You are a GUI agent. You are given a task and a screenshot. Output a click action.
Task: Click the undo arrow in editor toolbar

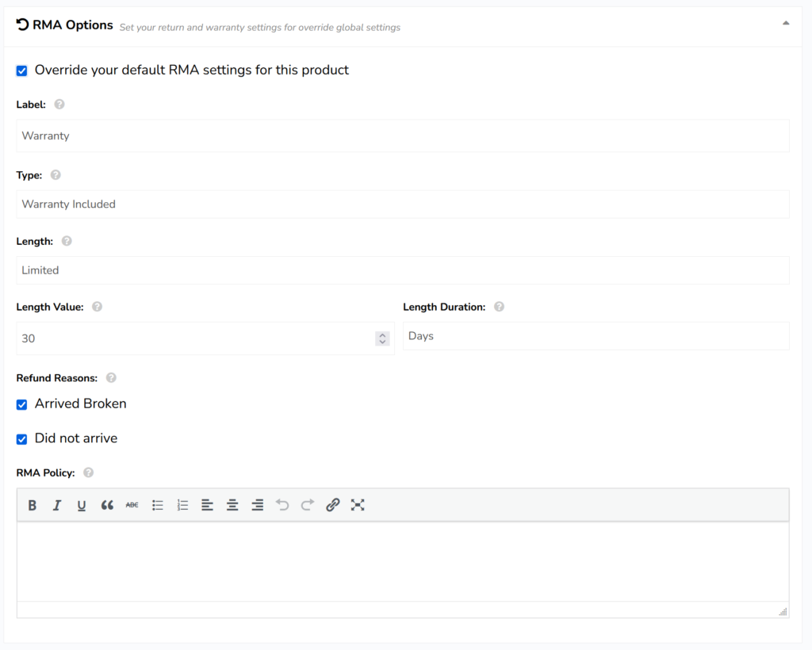(282, 505)
